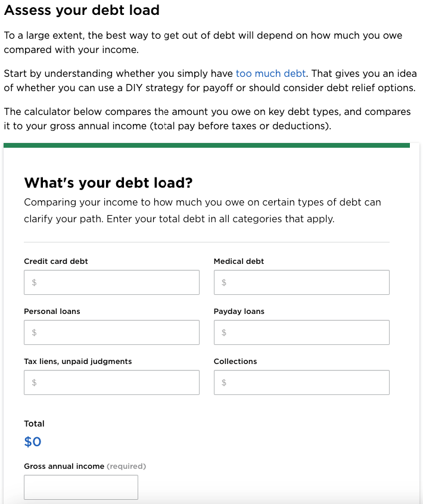Click the "Gross annual income" label
This screenshot has width=423, height=504.
[64, 466]
